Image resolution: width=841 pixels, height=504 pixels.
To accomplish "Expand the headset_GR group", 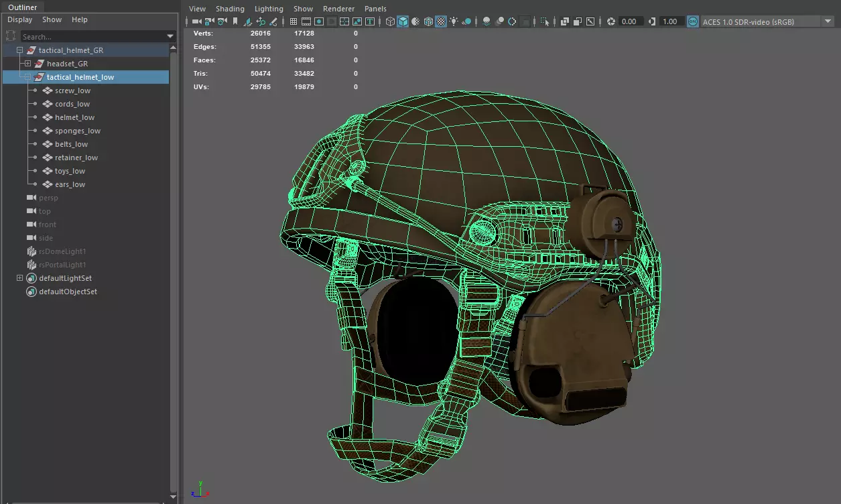I will click(x=27, y=64).
